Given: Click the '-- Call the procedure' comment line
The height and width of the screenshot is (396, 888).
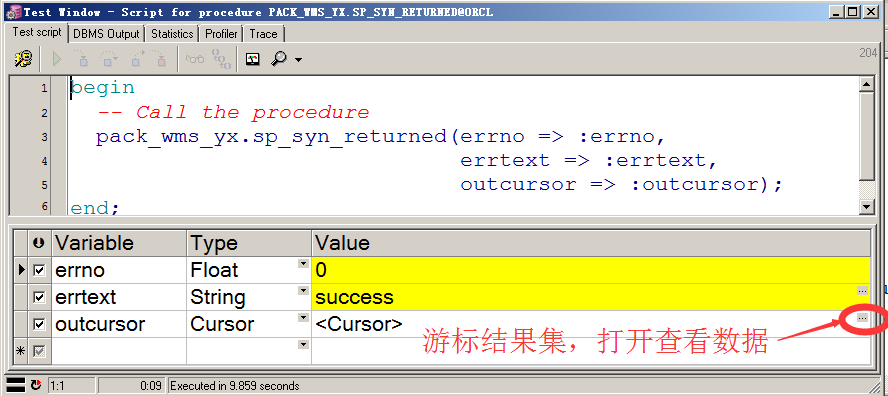Looking at the screenshot, I should (x=233, y=112).
